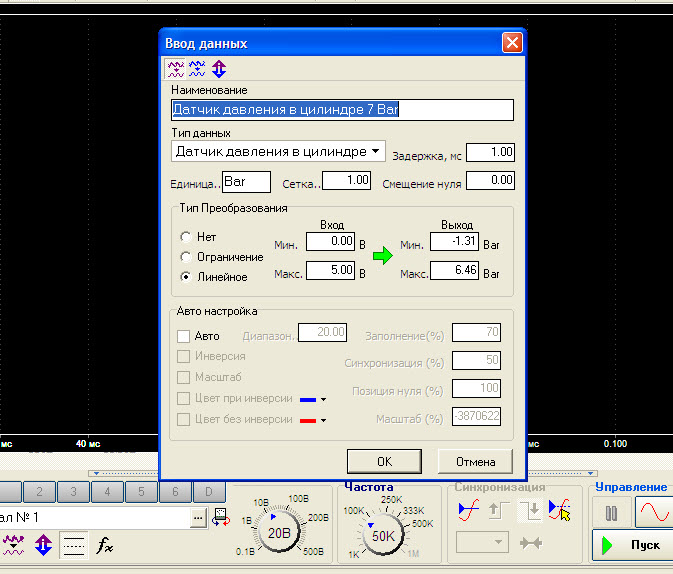
Task: Select the Ограничение radio button
Action: pyautogui.click(x=185, y=257)
